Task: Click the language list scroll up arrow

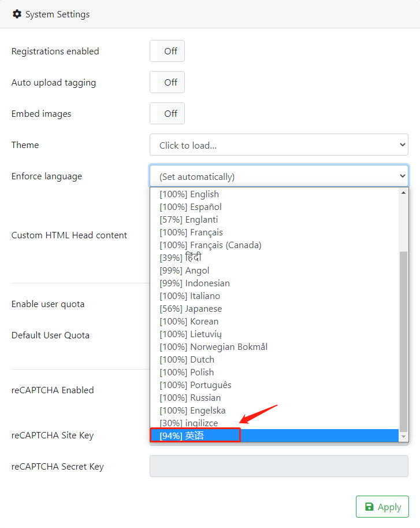Action: coord(403,192)
